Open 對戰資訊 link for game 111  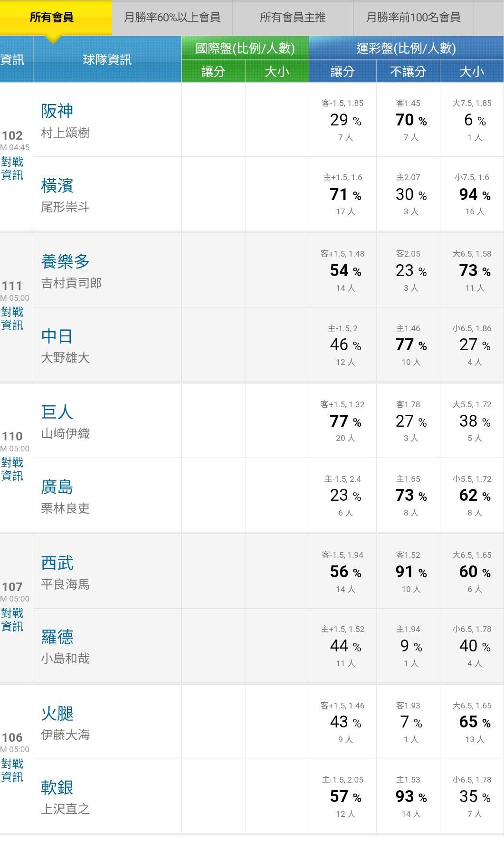point(12,319)
